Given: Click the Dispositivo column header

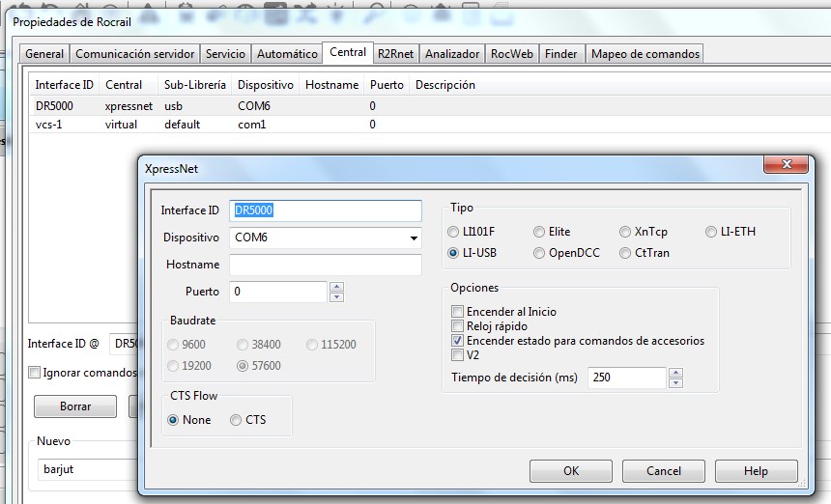Looking at the screenshot, I should coord(266,85).
